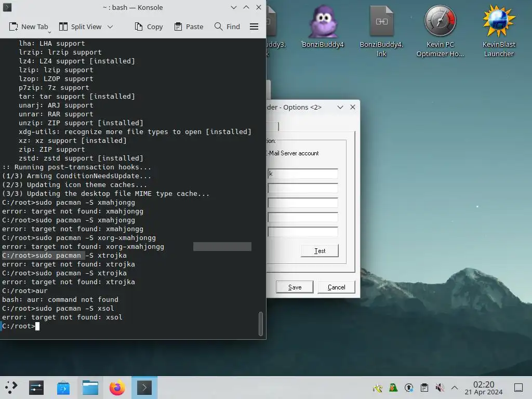Click the last empty field above Test button

coord(303,232)
